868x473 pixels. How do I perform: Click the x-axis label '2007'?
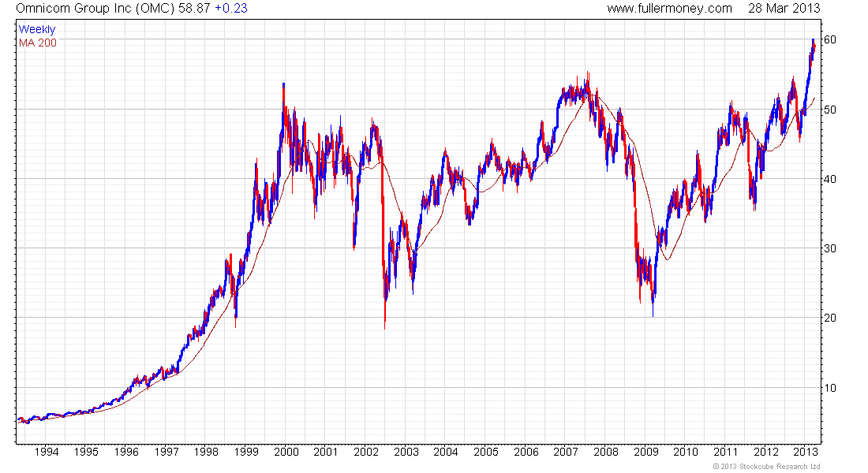(x=566, y=452)
